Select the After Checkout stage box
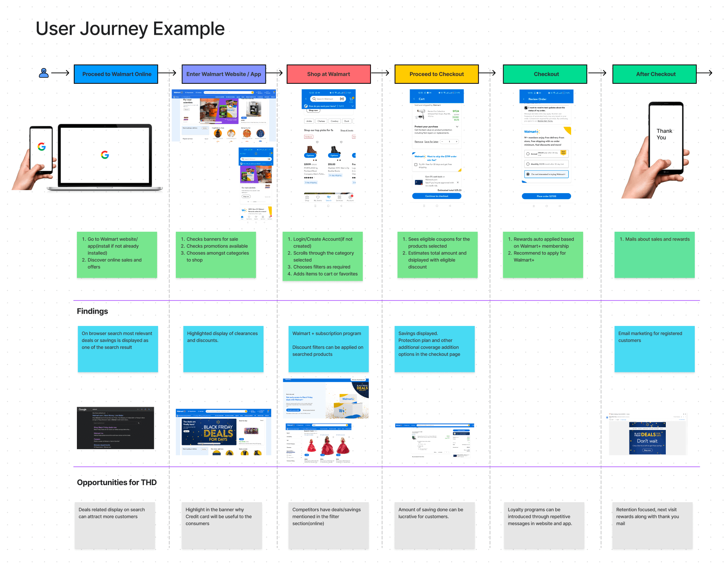This screenshot has width=728, height=567. (655, 74)
